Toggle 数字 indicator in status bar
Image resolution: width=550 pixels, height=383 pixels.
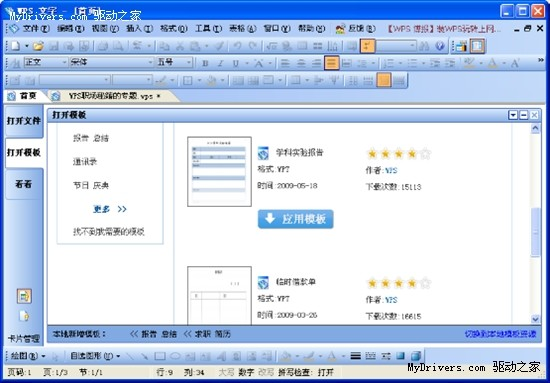coord(246,372)
